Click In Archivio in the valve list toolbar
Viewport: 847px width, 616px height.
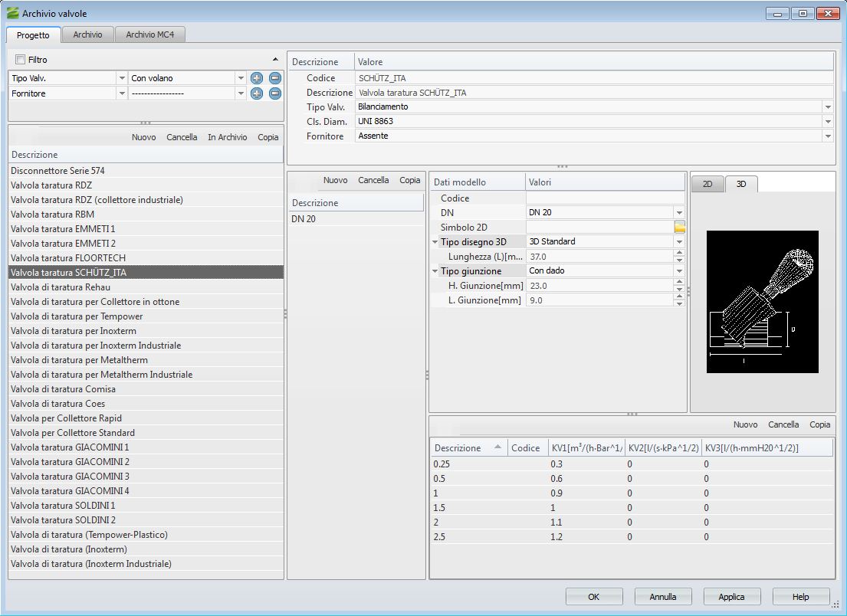pyautogui.click(x=227, y=137)
